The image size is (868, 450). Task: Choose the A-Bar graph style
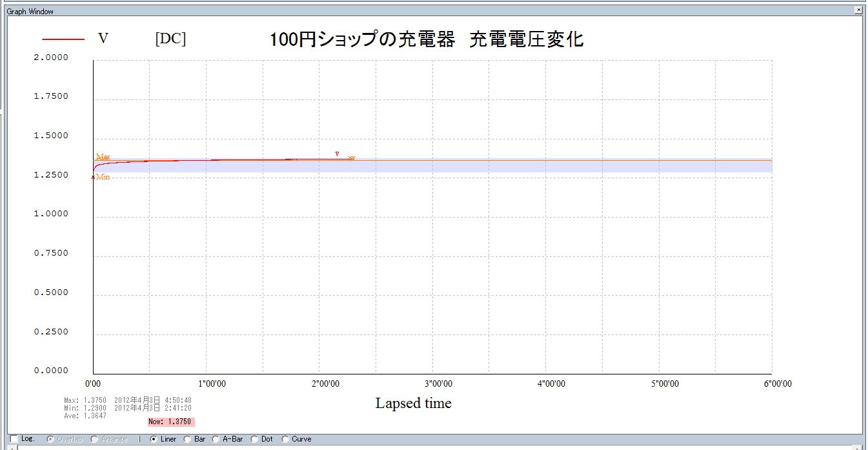[x=216, y=439]
